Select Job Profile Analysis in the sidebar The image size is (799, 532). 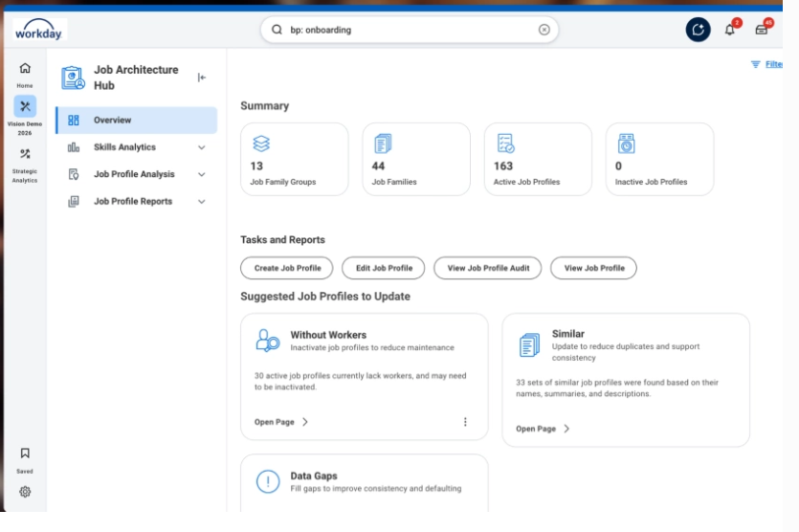[x=137, y=174]
